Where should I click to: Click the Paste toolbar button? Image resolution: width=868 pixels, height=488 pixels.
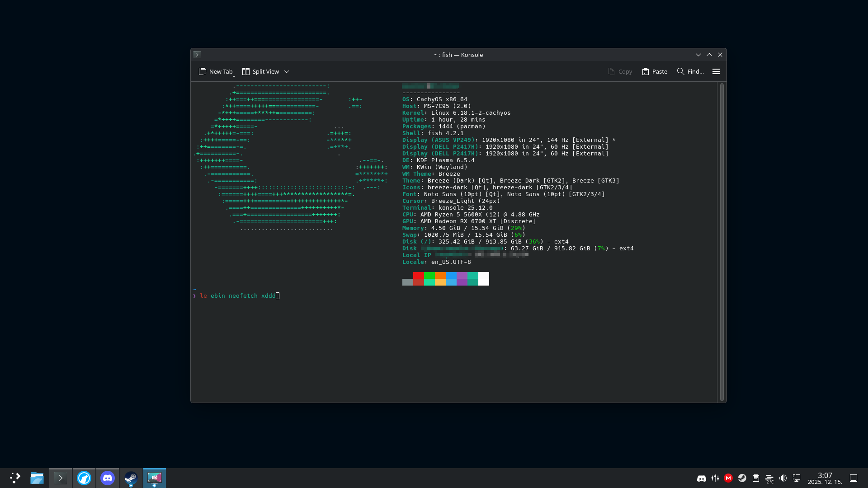(x=655, y=71)
